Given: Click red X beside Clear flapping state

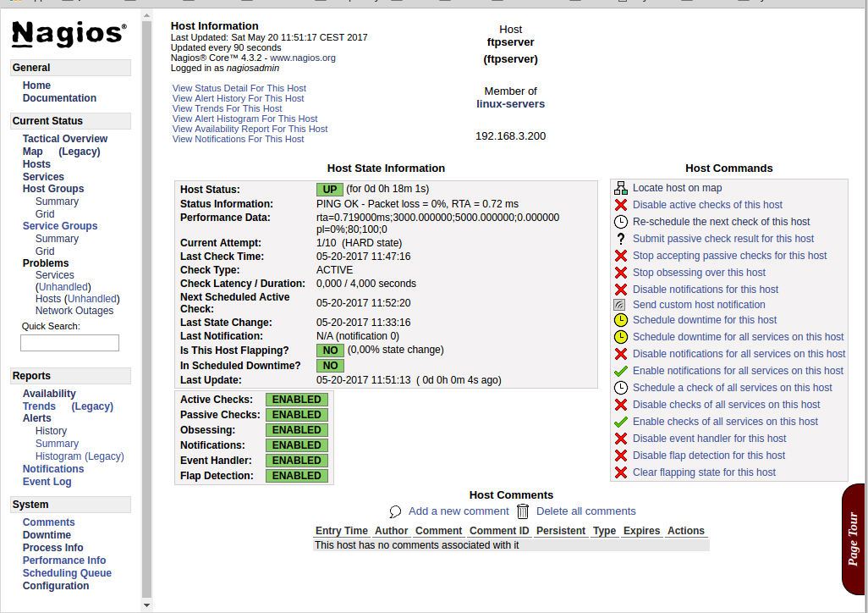Looking at the screenshot, I should (621, 472).
